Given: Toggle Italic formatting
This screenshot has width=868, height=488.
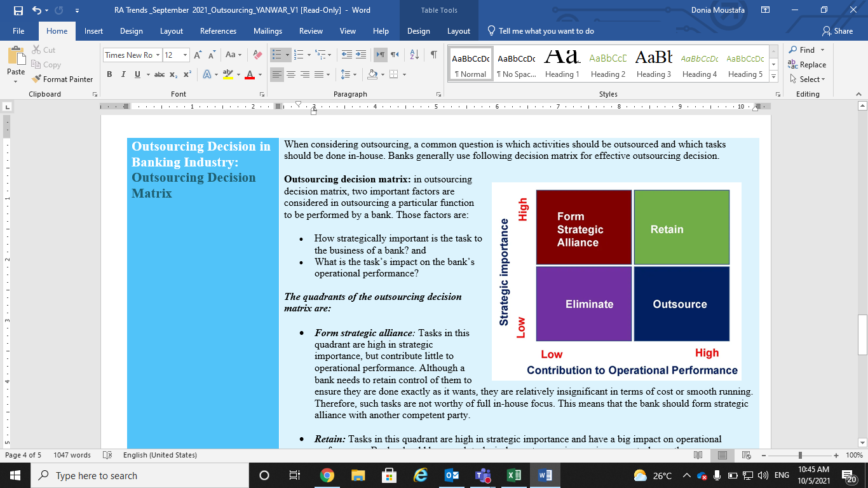Looking at the screenshot, I should tap(123, 74).
